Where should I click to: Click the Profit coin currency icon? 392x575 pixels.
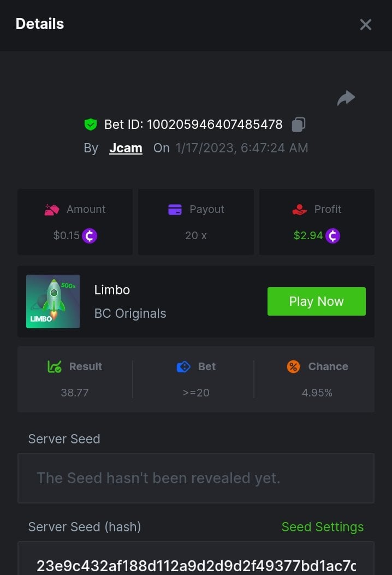click(x=332, y=236)
